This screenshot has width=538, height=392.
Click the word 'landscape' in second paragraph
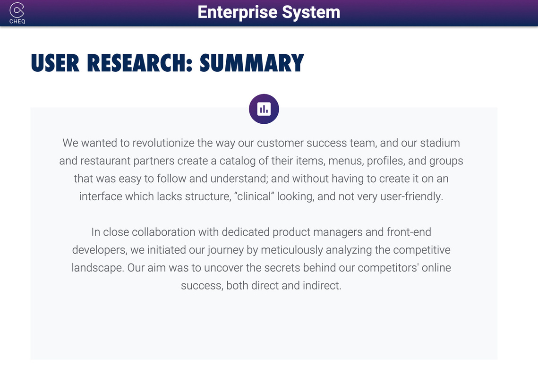96,267
